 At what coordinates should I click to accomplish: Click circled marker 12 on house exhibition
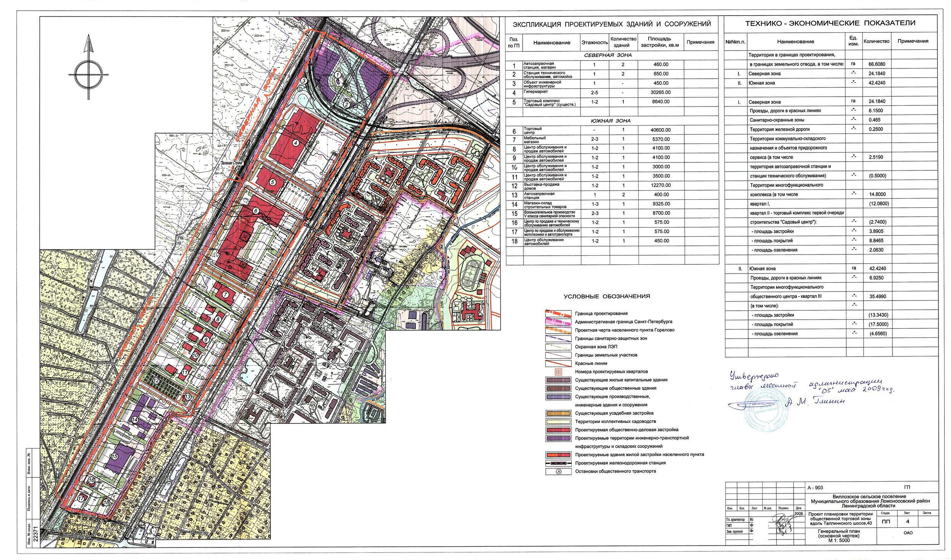coord(156,380)
